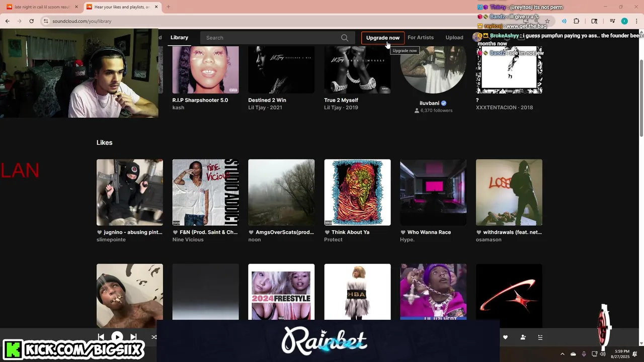Image resolution: width=644 pixels, height=362 pixels.
Task: Show hidden tray icons chevron in taskbar
Action: click(x=562, y=354)
